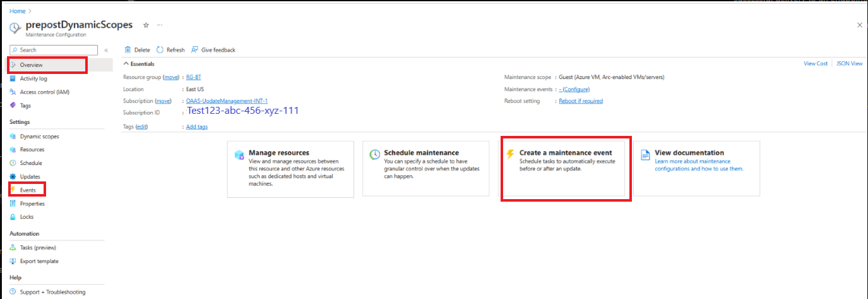Click Give feedback in the toolbar
The image size is (868, 299).
click(x=213, y=50)
